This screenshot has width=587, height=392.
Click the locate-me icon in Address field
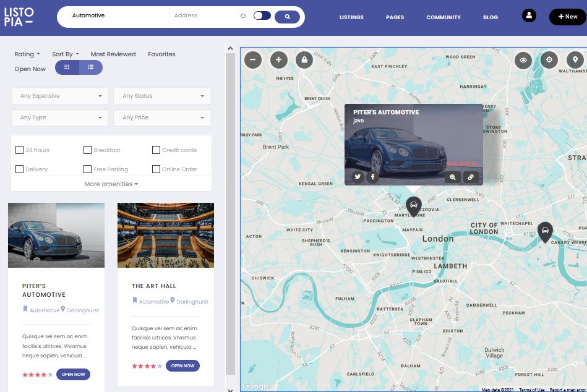(243, 15)
